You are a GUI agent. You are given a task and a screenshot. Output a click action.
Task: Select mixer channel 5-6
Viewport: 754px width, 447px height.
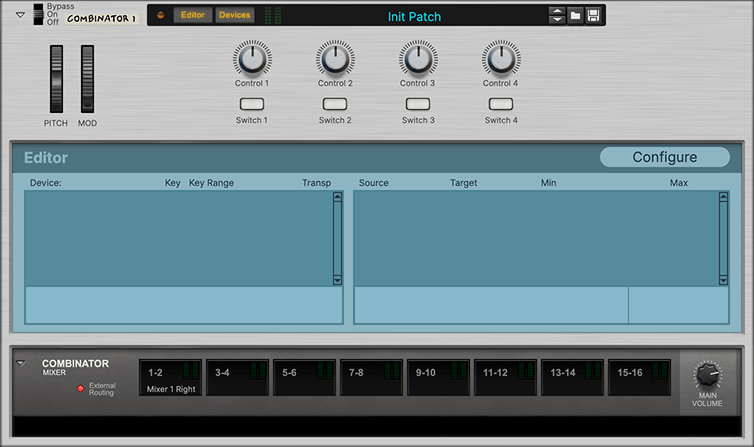click(304, 378)
